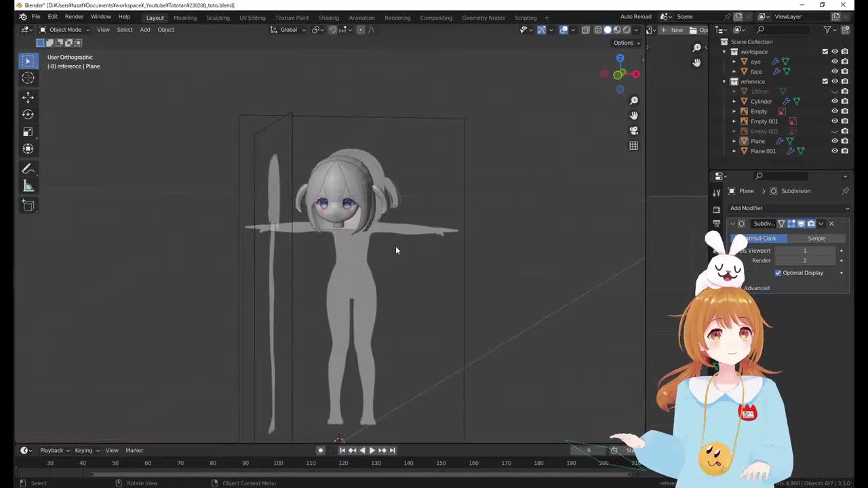The width and height of the screenshot is (868, 488).
Task: Pin the properties editor context
Action: (845, 191)
